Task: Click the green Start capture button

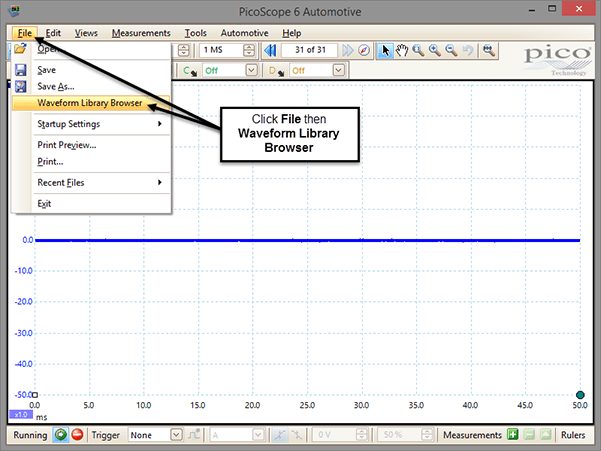Action: point(61,435)
